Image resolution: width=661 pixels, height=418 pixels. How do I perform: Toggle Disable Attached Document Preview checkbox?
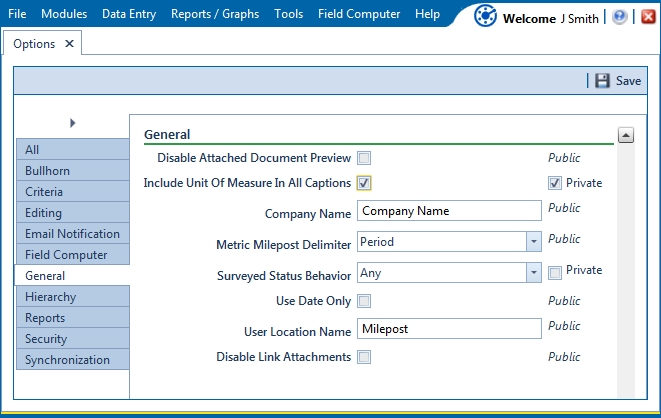(364, 158)
